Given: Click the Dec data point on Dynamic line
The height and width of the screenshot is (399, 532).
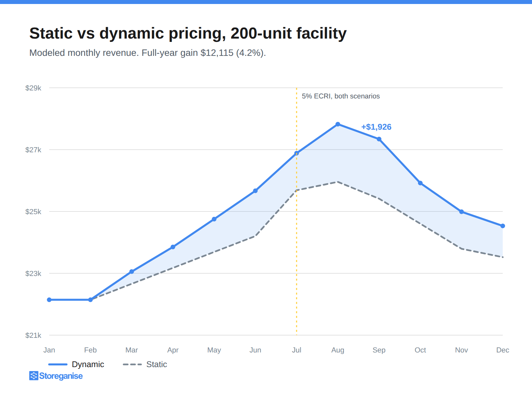Looking at the screenshot, I should (503, 226).
